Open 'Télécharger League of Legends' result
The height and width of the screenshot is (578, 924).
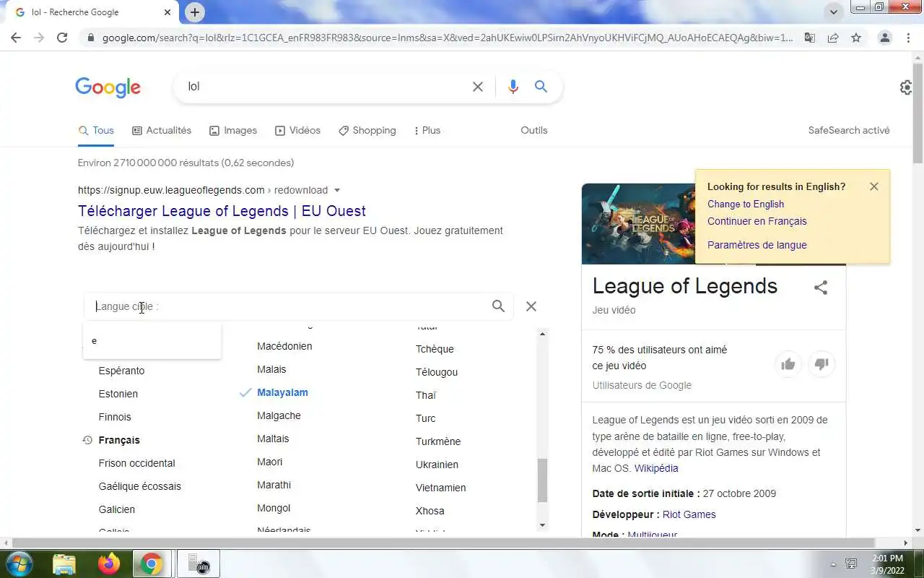coord(222,211)
